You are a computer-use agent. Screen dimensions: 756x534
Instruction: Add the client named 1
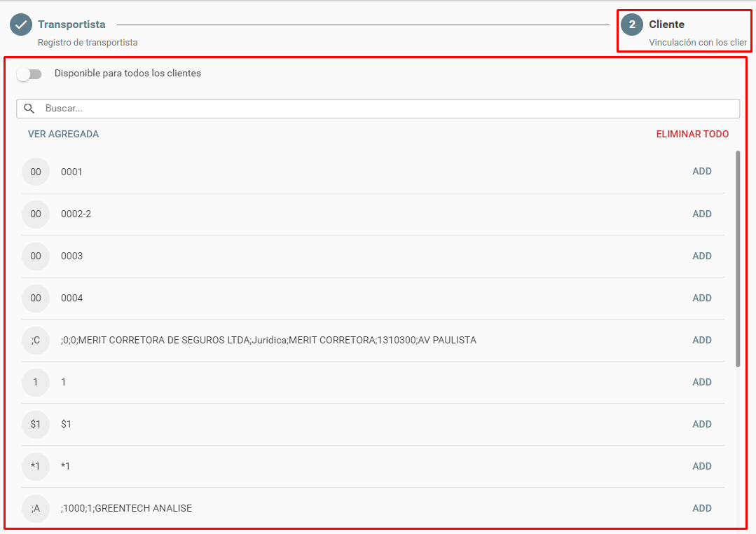point(702,381)
